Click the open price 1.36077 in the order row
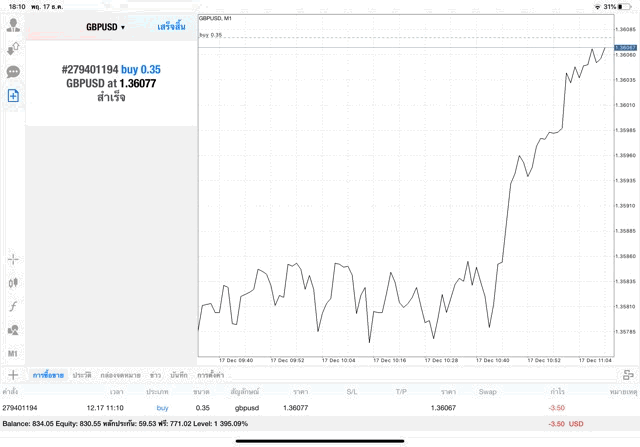The height and width of the screenshot is (447, 640). click(x=296, y=408)
